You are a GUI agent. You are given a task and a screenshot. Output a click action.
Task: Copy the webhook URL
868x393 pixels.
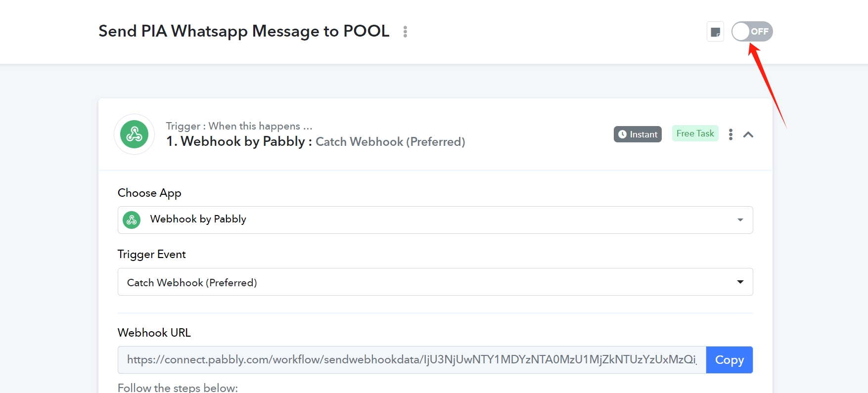pyautogui.click(x=730, y=360)
